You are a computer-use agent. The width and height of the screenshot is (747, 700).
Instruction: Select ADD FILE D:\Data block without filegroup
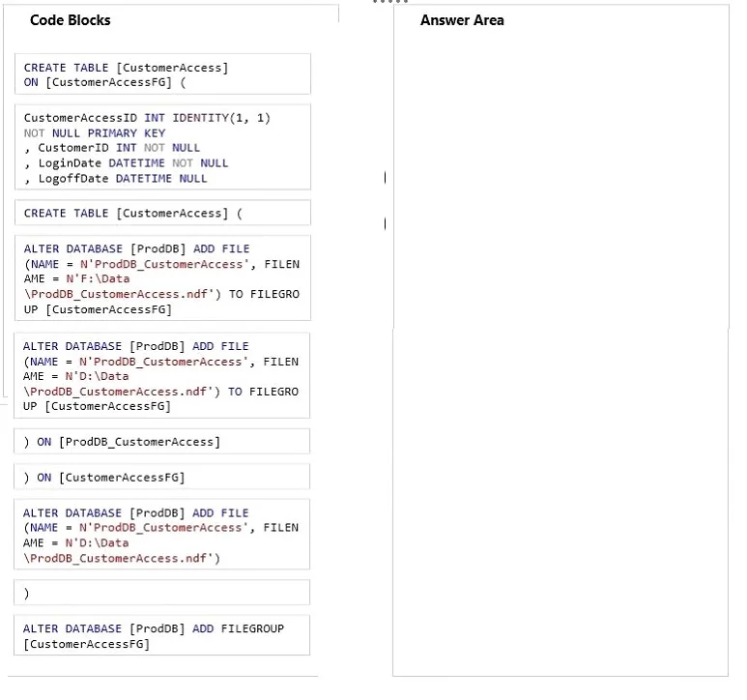click(162, 534)
